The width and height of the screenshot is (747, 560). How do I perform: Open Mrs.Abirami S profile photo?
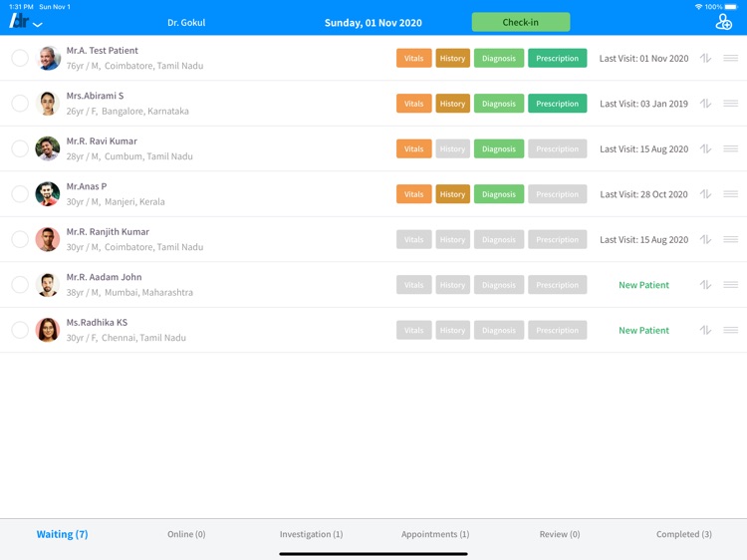48,104
